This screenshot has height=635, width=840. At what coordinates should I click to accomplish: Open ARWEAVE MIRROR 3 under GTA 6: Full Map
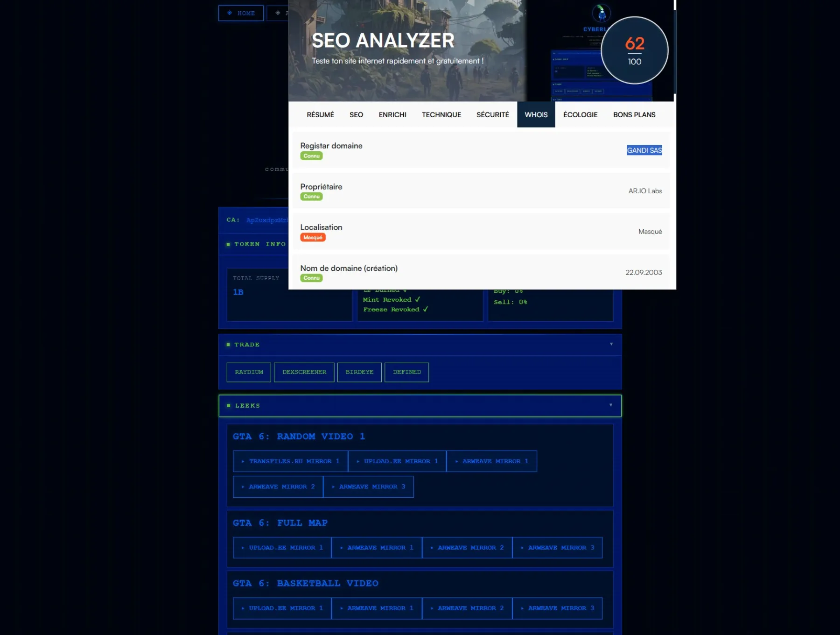click(x=557, y=548)
